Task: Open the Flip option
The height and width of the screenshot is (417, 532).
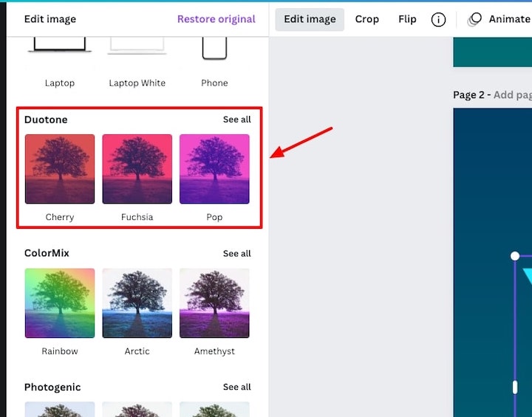Action: pos(407,19)
